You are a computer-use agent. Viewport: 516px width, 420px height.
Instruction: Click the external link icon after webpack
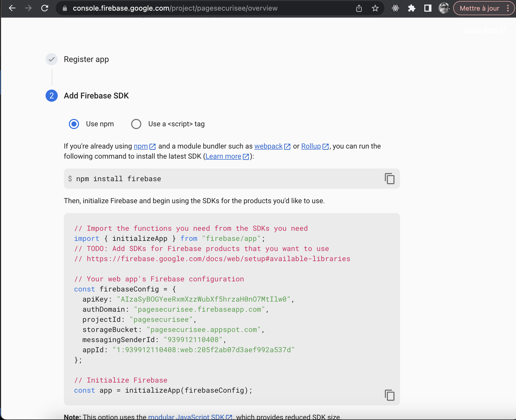(287, 146)
